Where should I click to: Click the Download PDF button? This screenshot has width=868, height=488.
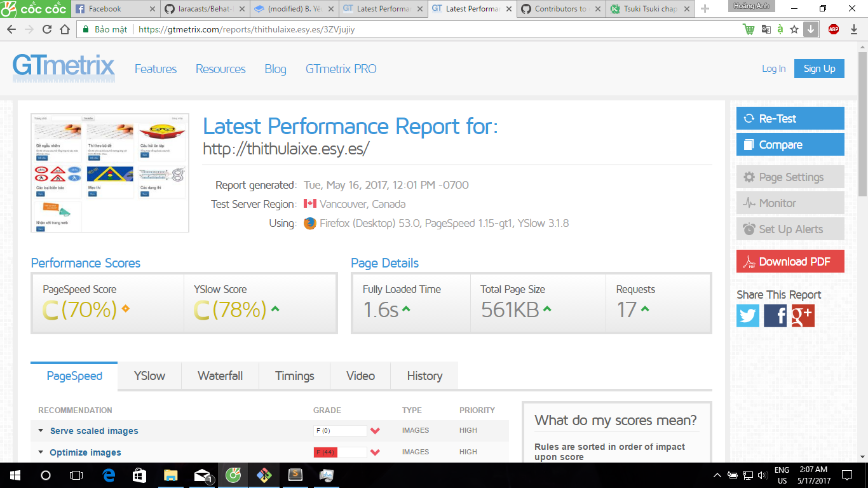790,261
